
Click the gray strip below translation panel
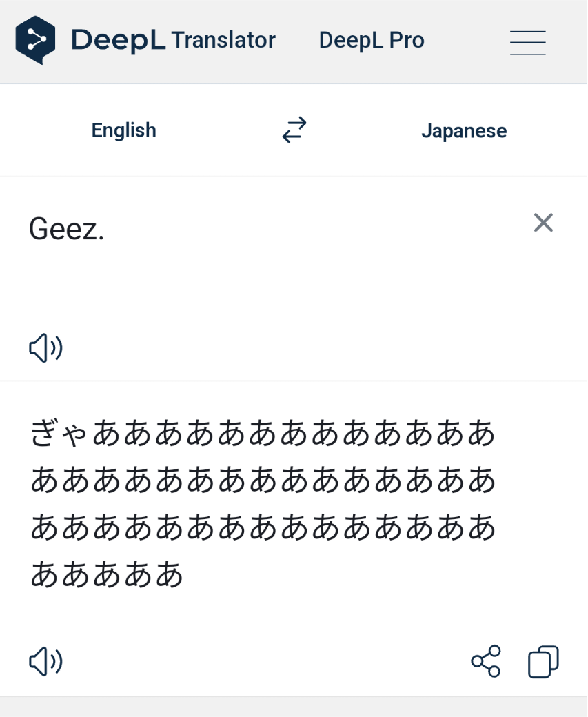294,707
